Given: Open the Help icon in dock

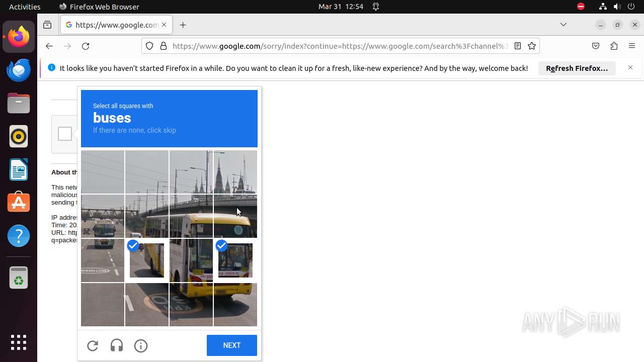Looking at the screenshot, I should (x=19, y=236).
